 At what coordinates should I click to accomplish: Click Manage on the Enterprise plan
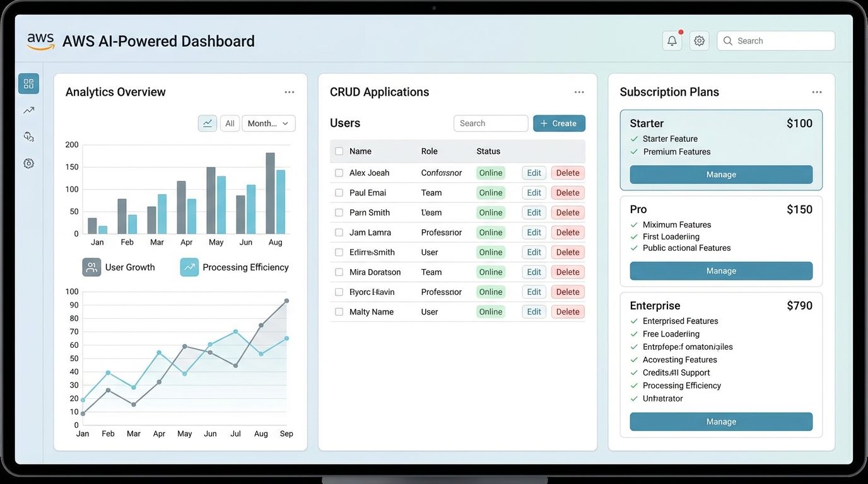click(x=720, y=421)
